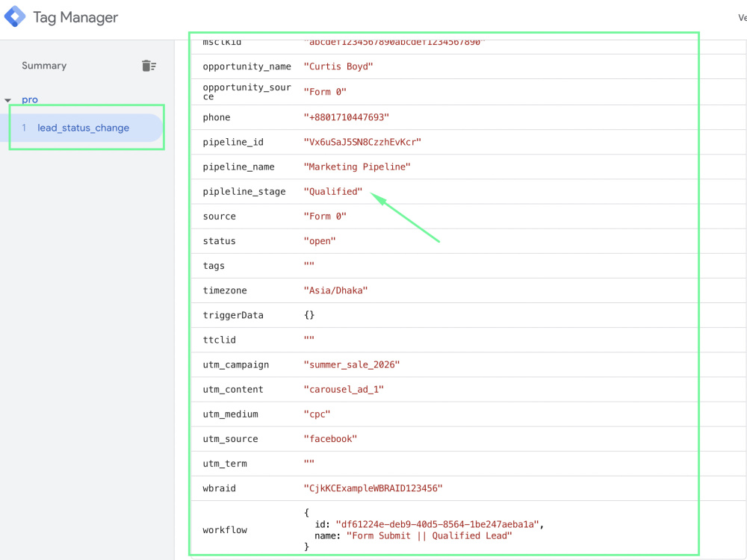Select the lead_status_change event

point(83,128)
